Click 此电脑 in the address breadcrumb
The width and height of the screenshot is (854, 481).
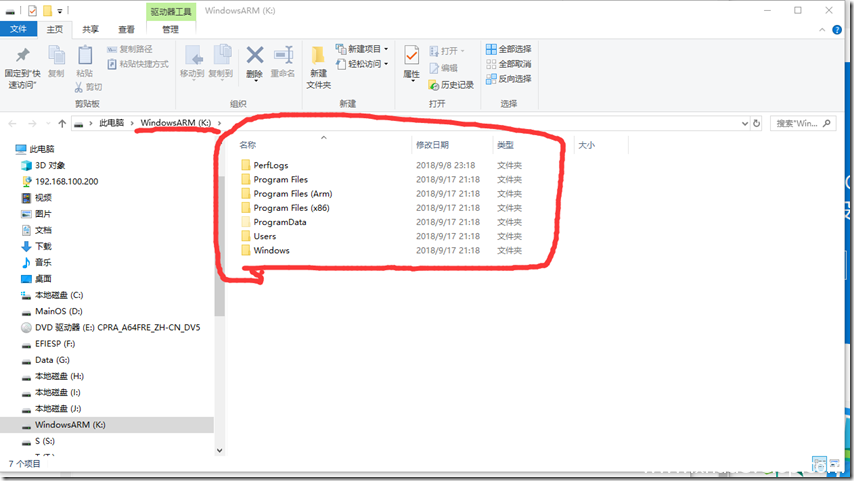click(x=111, y=123)
